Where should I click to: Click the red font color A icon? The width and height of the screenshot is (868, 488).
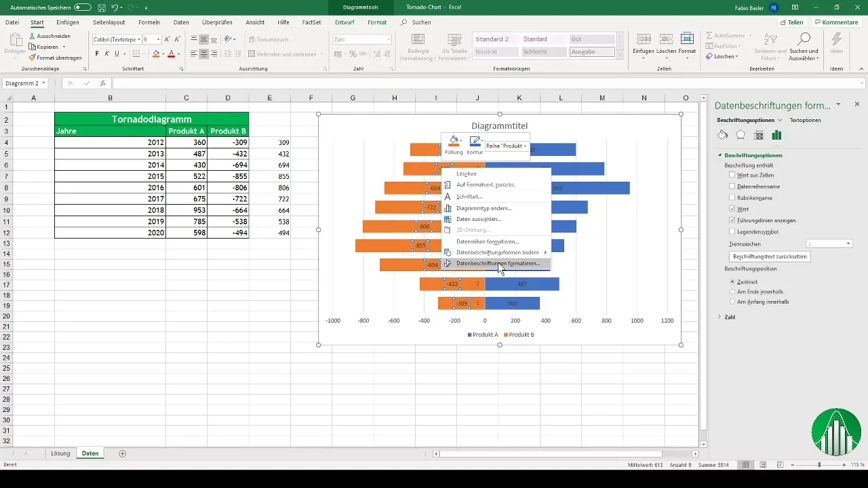[171, 54]
